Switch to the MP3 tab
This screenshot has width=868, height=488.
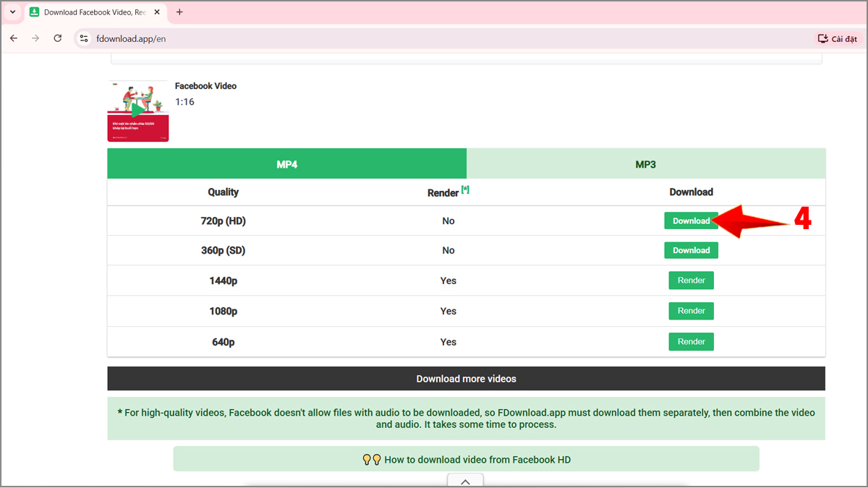click(x=646, y=164)
